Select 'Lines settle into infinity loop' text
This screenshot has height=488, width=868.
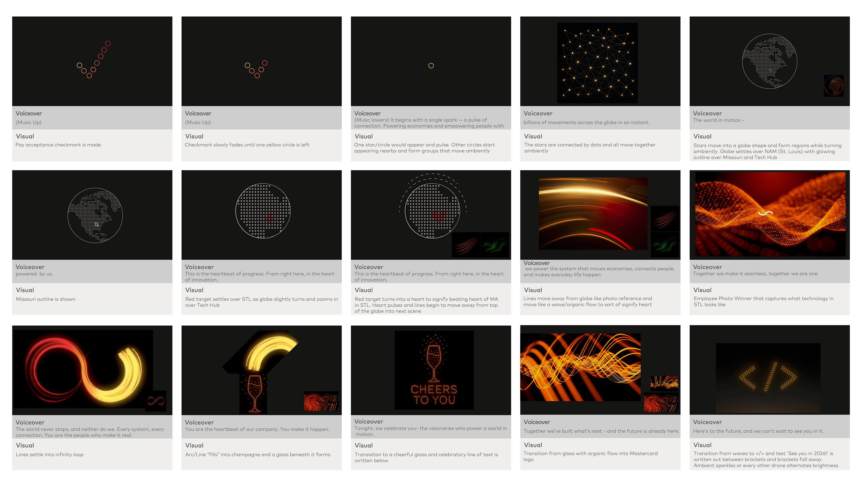pos(50,454)
